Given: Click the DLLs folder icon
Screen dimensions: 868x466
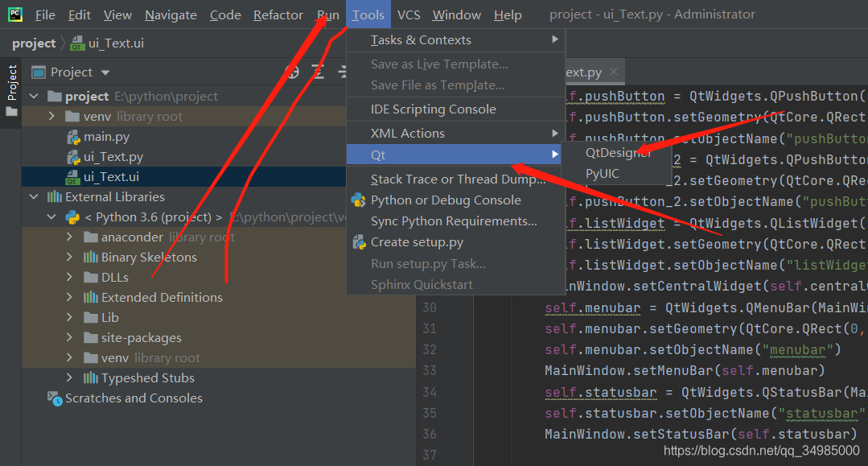Looking at the screenshot, I should pyautogui.click(x=91, y=277).
